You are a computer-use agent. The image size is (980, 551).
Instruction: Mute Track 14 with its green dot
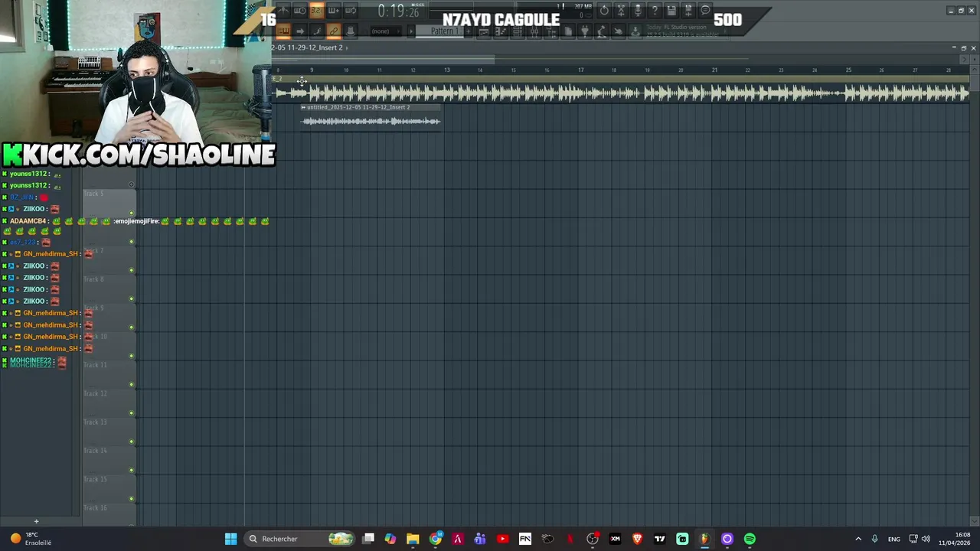point(132,470)
